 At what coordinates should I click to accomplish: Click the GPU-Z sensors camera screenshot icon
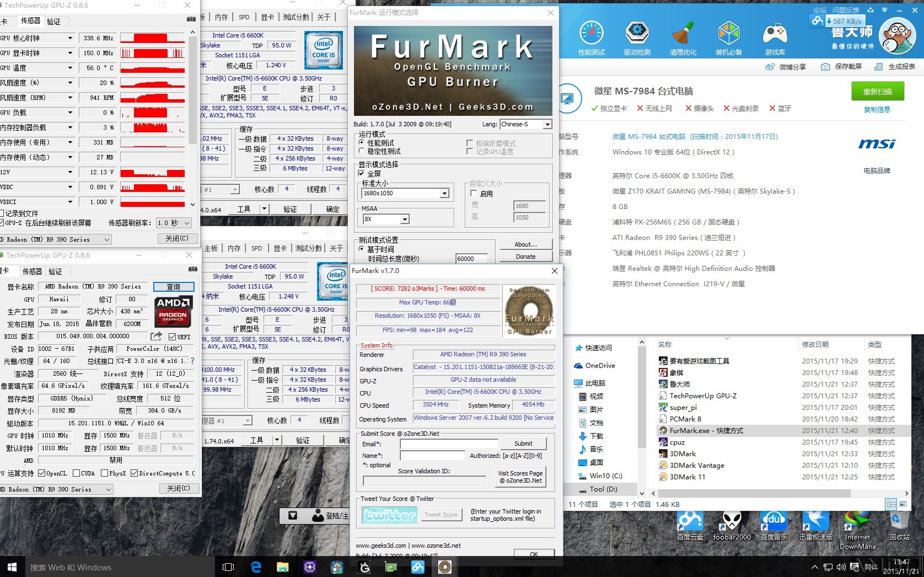(x=191, y=19)
